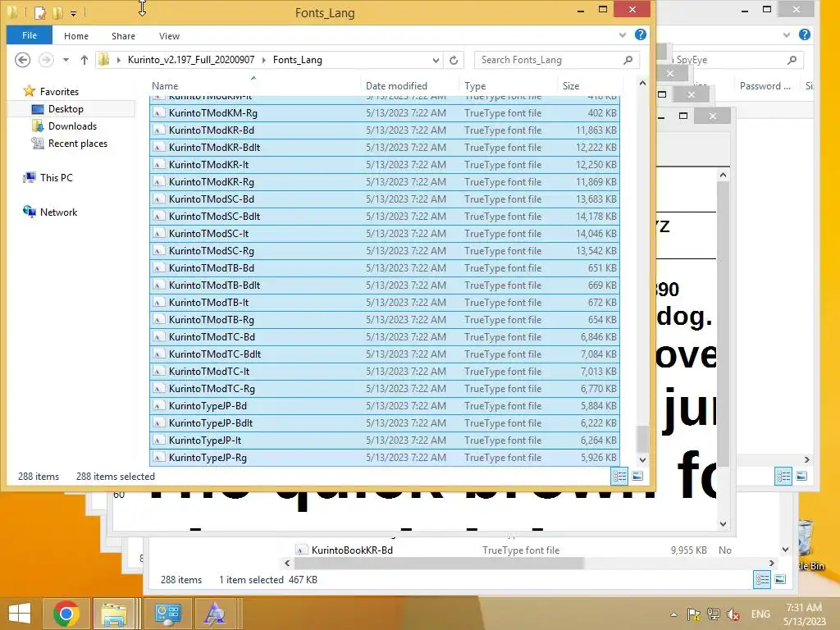Viewport: 840px width, 630px height.
Task: Sort by Type column header
Action: (475, 85)
